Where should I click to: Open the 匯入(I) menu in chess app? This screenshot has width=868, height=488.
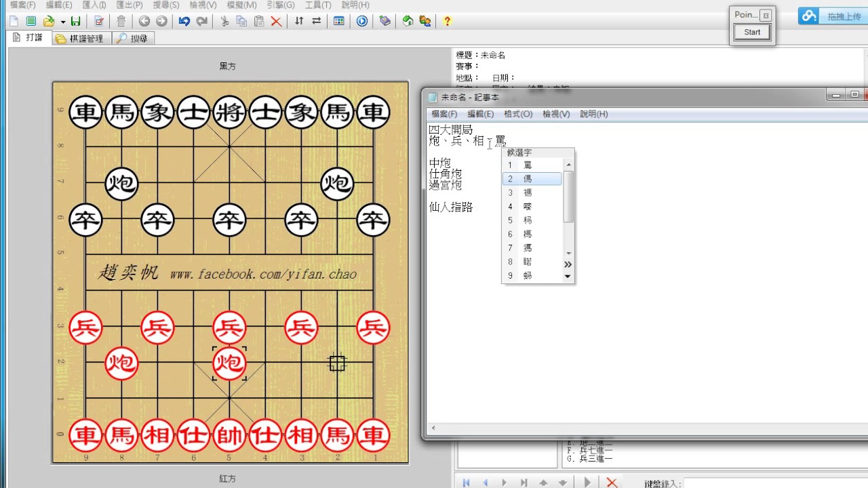click(94, 5)
